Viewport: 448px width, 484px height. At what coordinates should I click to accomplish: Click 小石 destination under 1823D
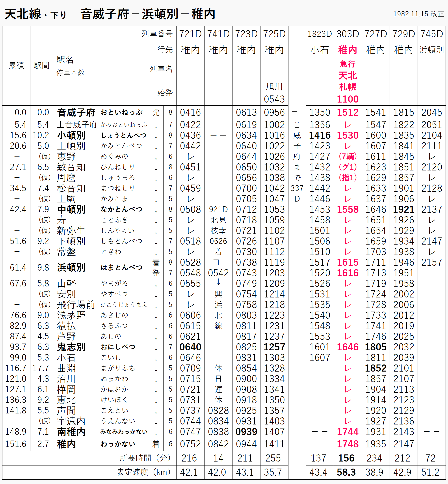(x=320, y=50)
